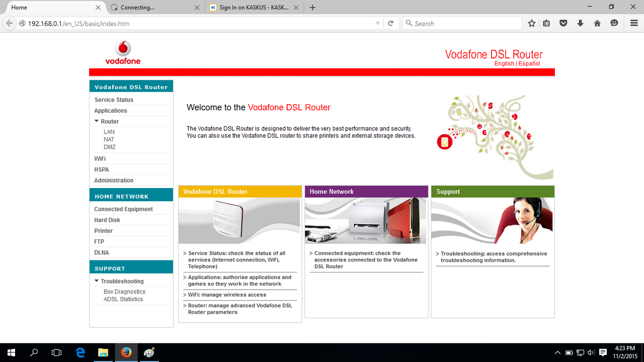
Task: Open Hard Disk in sidebar
Action: [107, 220]
